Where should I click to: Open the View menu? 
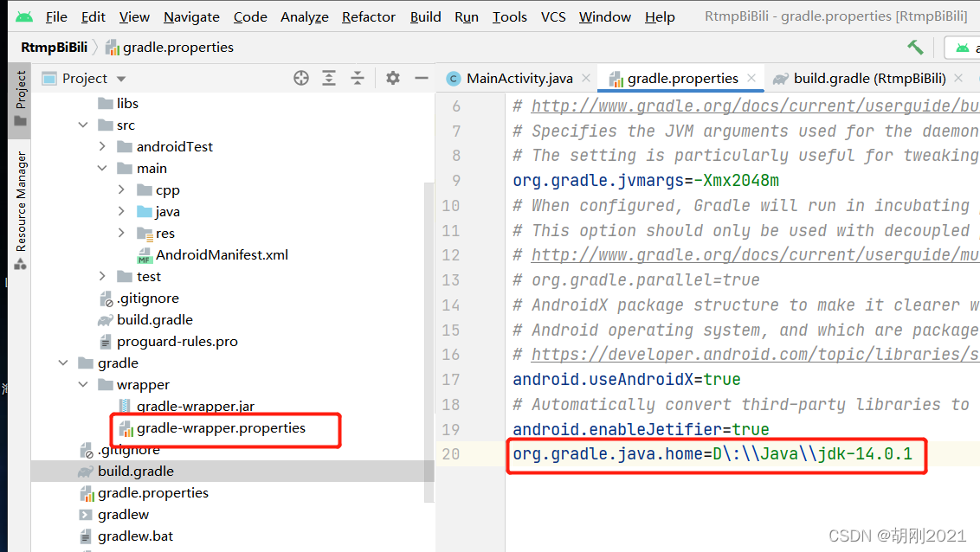(134, 16)
